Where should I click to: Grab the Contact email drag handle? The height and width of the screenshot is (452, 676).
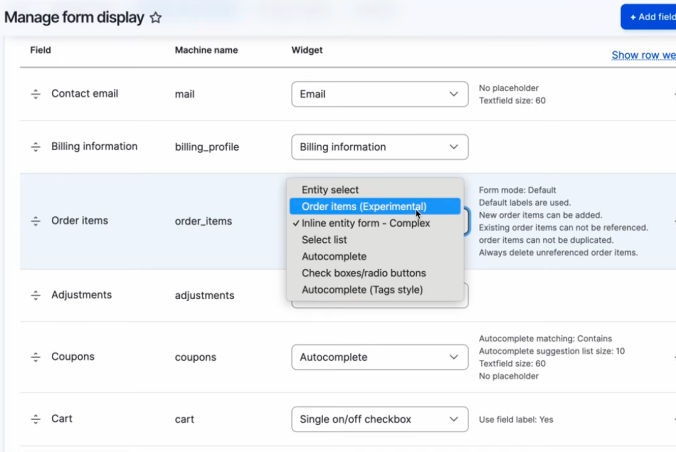(x=35, y=94)
